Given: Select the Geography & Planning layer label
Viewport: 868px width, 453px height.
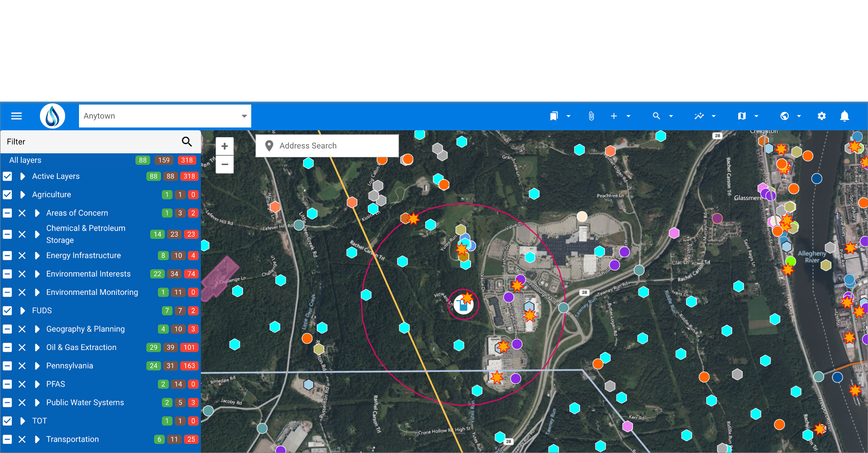Looking at the screenshot, I should pos(85,329).
